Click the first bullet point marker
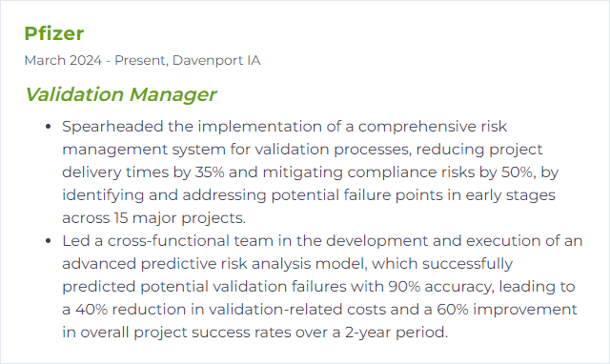 tap(49, 127)
